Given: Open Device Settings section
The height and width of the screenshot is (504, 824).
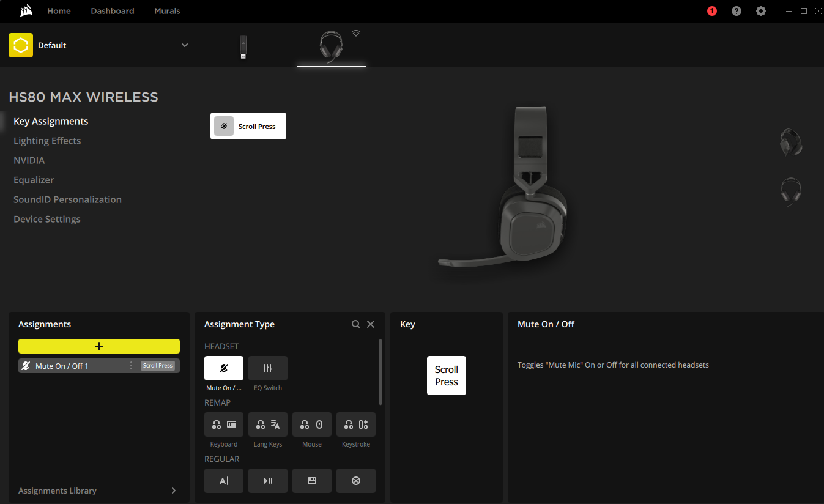Looking at the screenshot, I should pyautogui.click(x=47, y=219).
